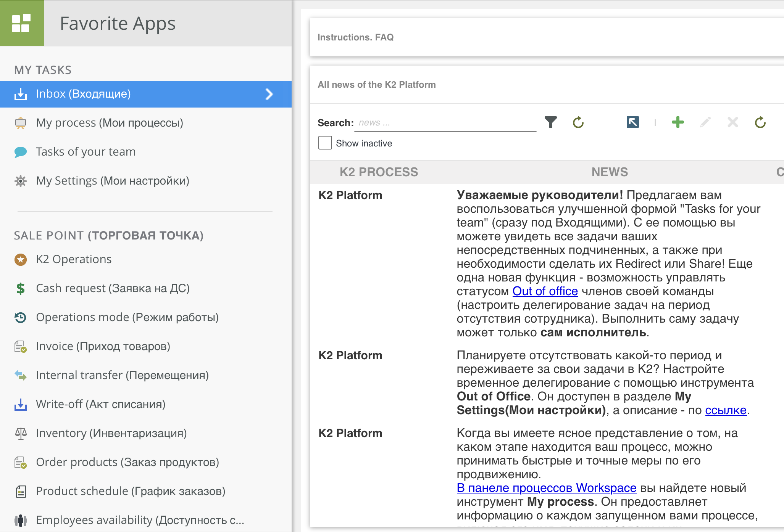Click the rightmost refresh icon in news toolbar
The width and height of the screenshot is (784, 532).
[760, 122]
